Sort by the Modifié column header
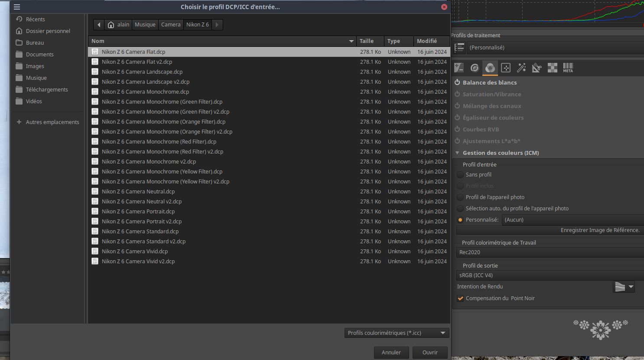 coord(432,41)
